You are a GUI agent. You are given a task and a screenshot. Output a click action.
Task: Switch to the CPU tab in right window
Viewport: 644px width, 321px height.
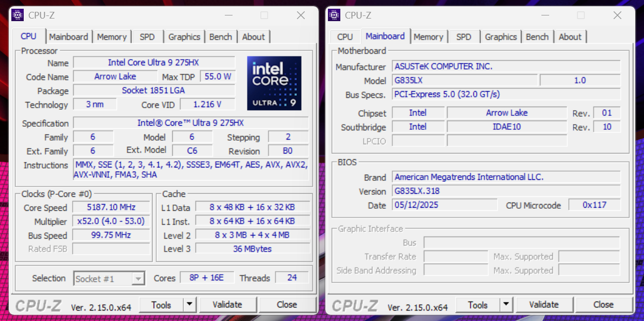345,37
